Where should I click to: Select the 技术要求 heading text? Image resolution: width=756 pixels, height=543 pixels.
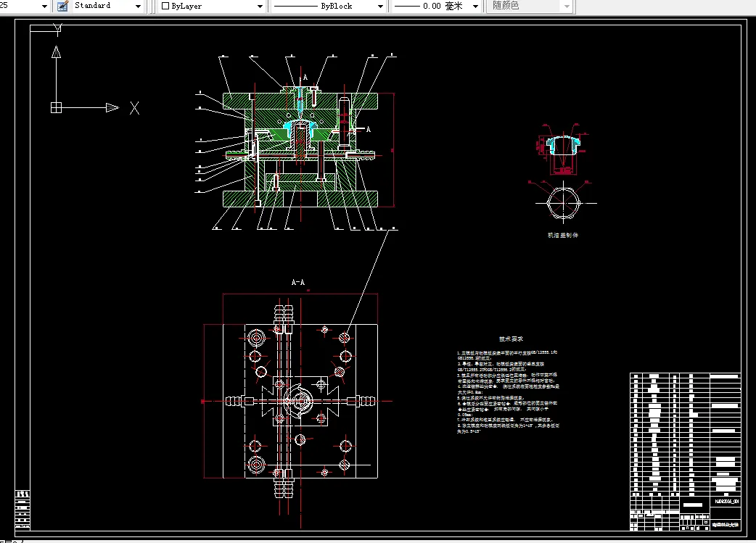(x=511, y=339)
